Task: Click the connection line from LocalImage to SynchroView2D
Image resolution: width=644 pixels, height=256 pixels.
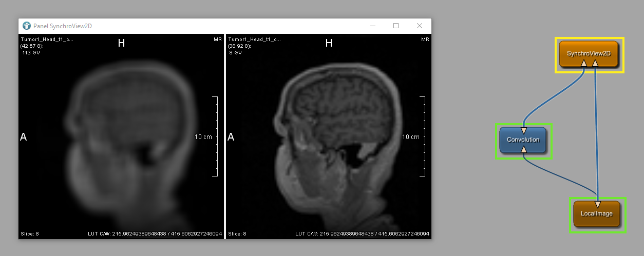Action: pyautogui.click(x=596, y=133)
